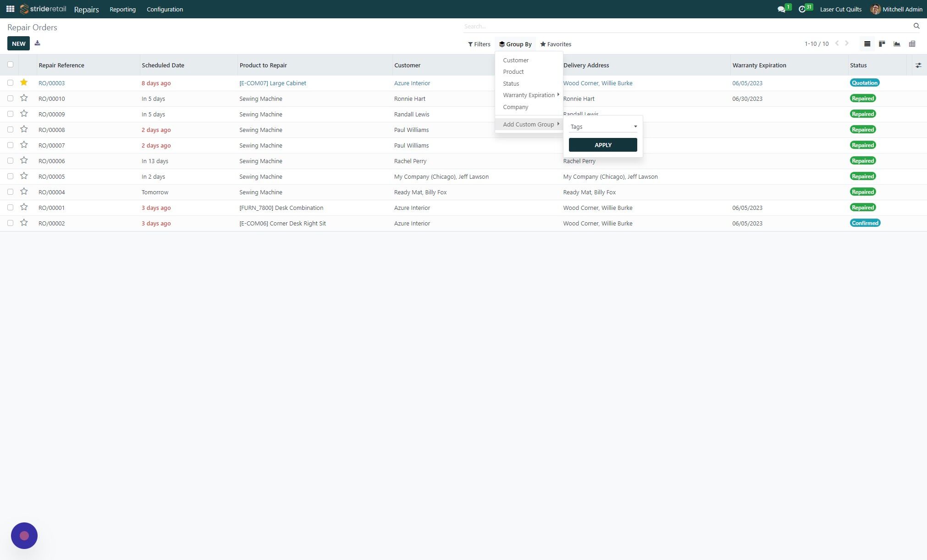Star repair order RO/00008

coord(24,129)
